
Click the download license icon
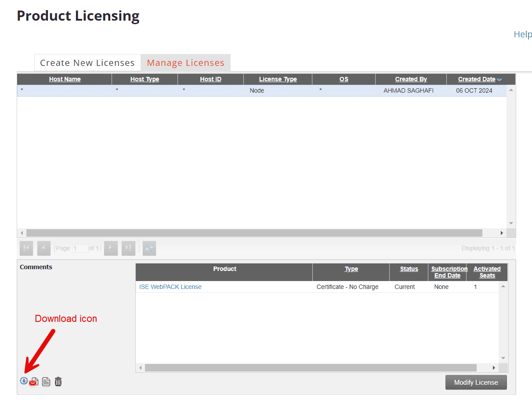[23, 381]
